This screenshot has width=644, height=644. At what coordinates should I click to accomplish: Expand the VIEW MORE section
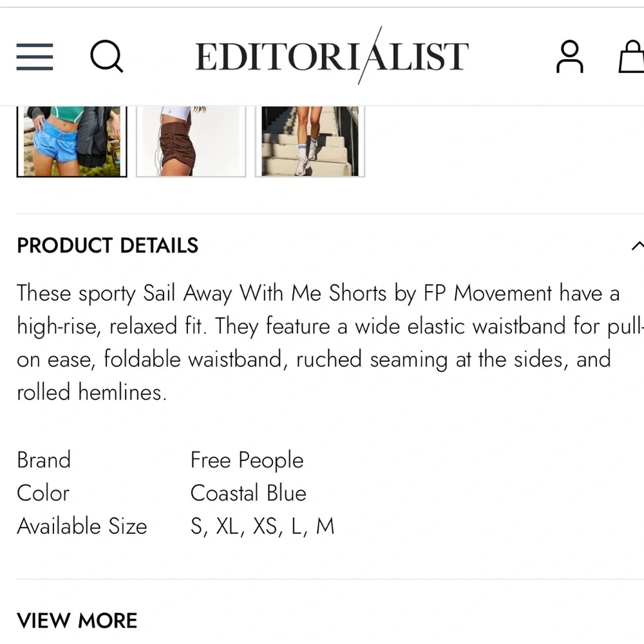pos(77,620)
